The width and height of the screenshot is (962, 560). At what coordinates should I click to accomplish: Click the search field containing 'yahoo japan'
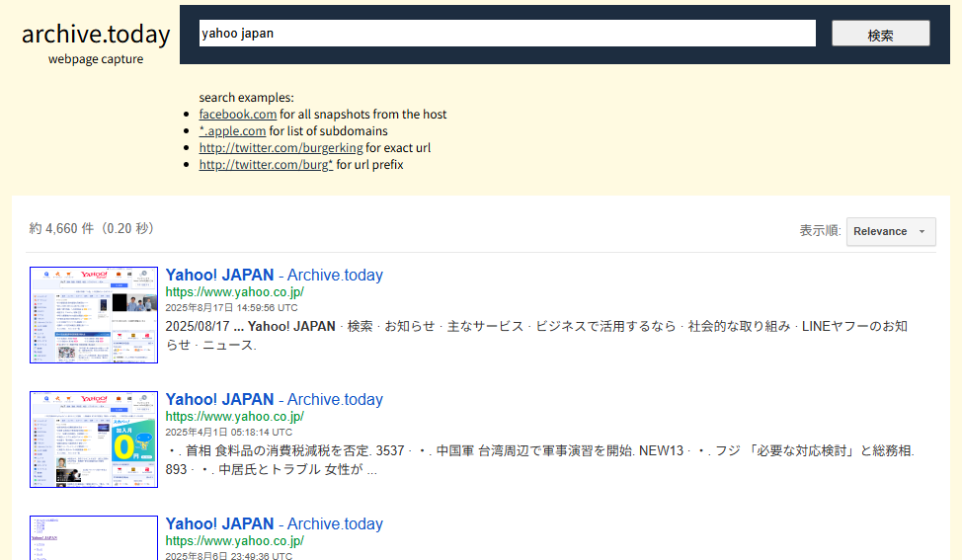pos(508,34)
